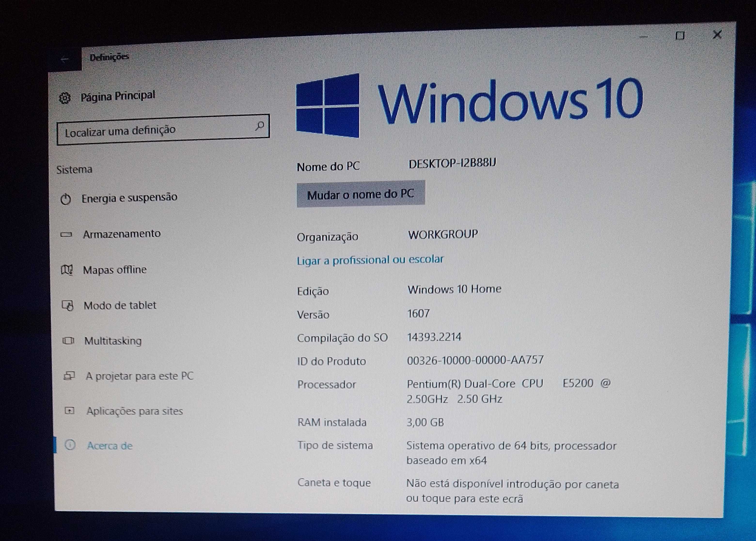The image size is (756, 541).
Task: Select Acerca de in sidebar
Action: [x=110, y=446]
